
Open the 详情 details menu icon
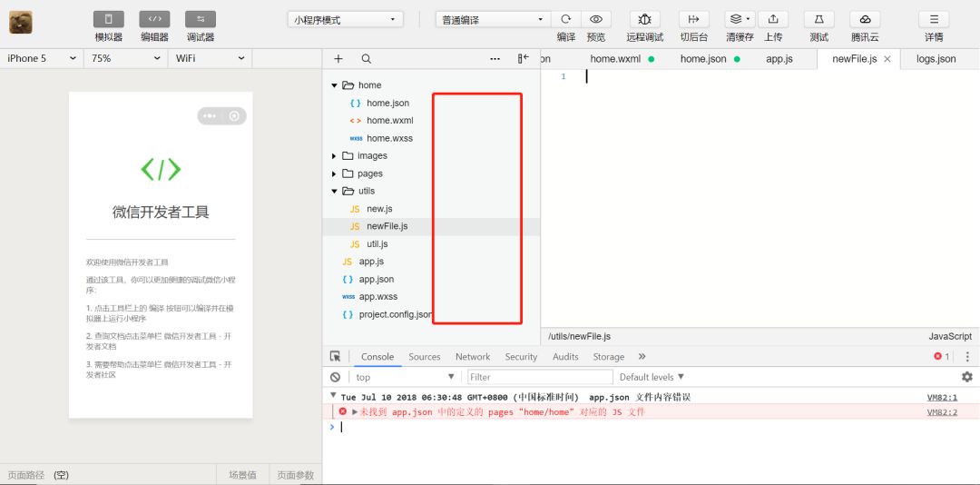pos(934,19)
